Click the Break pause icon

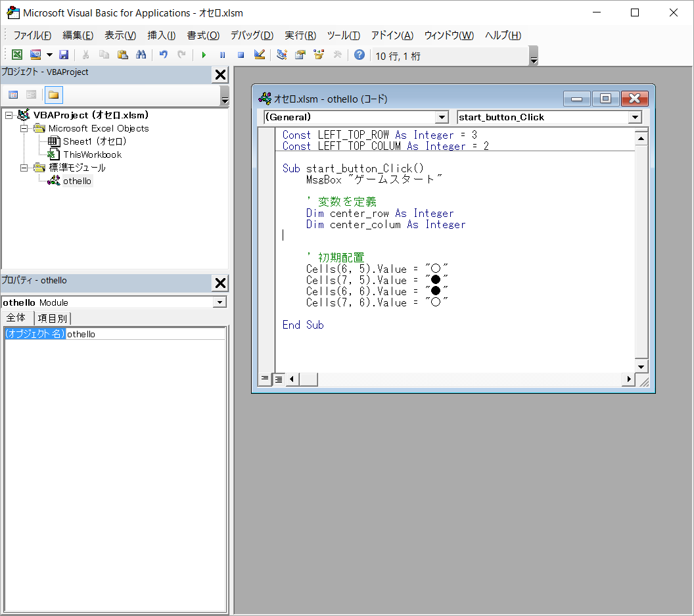click(222, 55)
